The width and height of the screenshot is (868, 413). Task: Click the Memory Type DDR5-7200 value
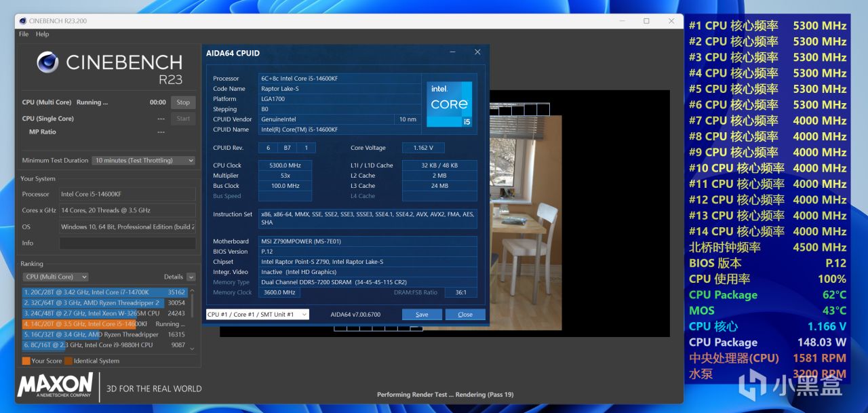368,282
